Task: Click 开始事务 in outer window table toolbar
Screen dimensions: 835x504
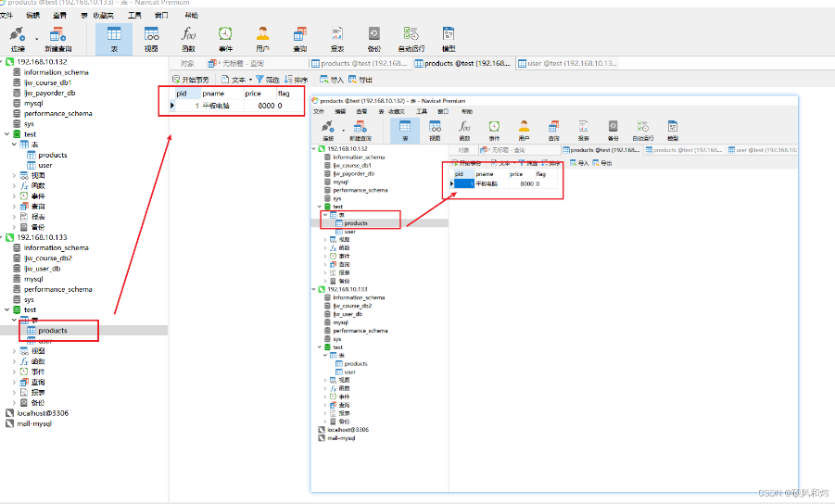Action: (191, 80)
